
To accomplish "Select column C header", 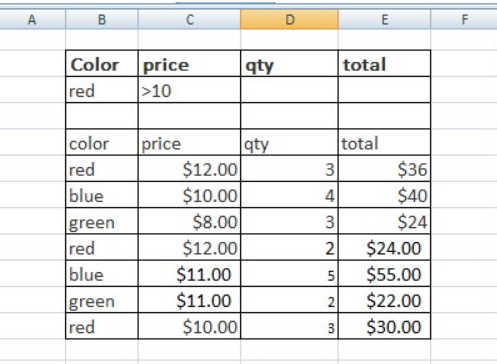I will click(189, 19).
